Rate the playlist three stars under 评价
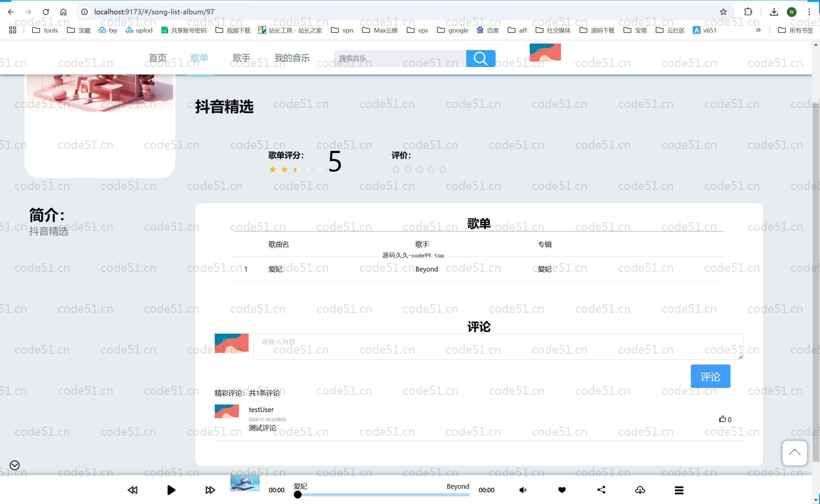Viewport: 820px width, 504px height. (x=419, y=169)
